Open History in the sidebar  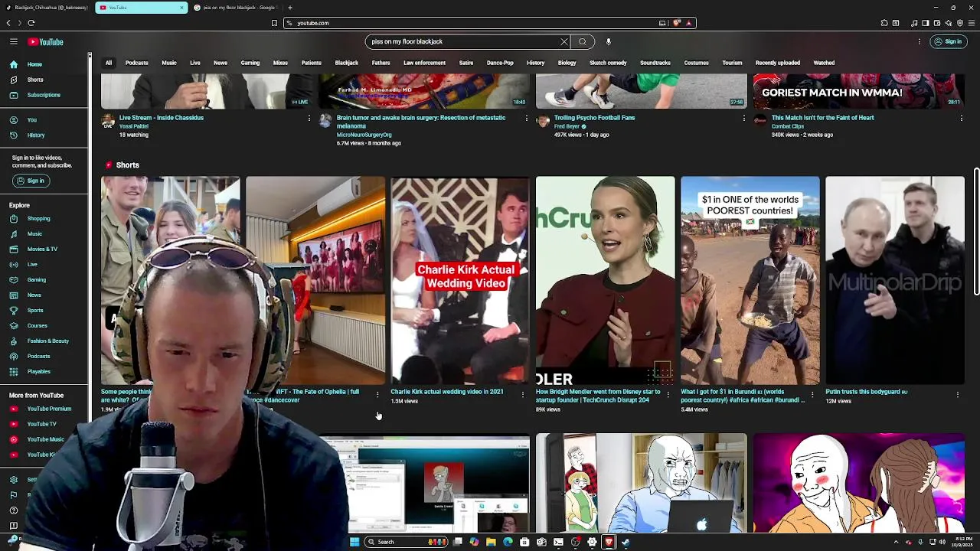coord(44,135)
